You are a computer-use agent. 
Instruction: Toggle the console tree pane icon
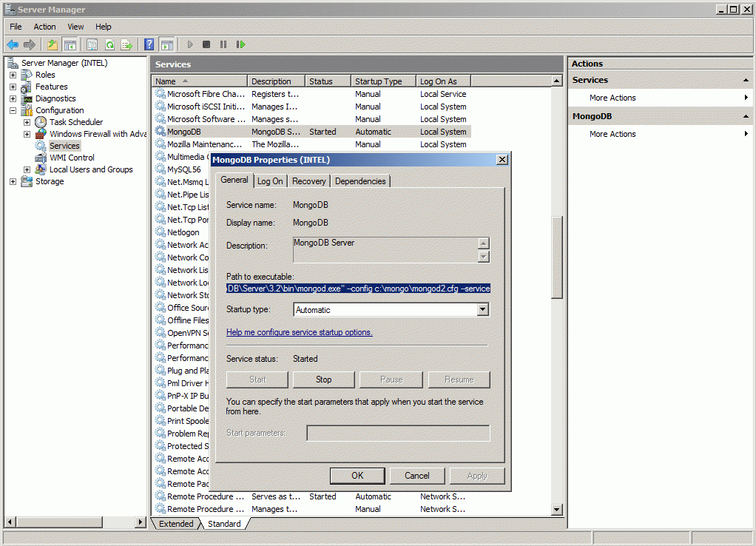click(70, 45)
